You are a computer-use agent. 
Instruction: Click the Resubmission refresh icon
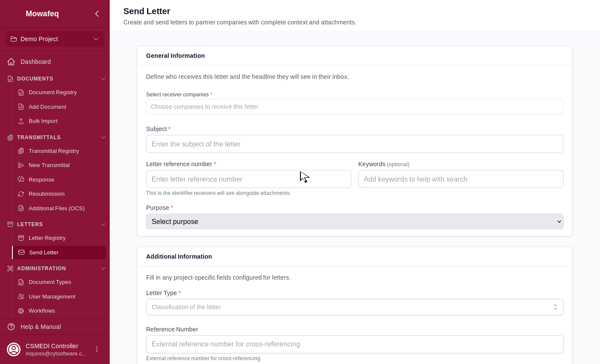click(x=21, y=194)
